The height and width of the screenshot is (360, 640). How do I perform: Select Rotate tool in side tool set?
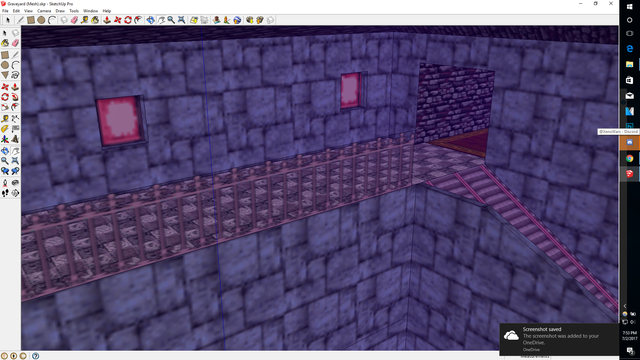pyautogui.click(x=5, y=97)
